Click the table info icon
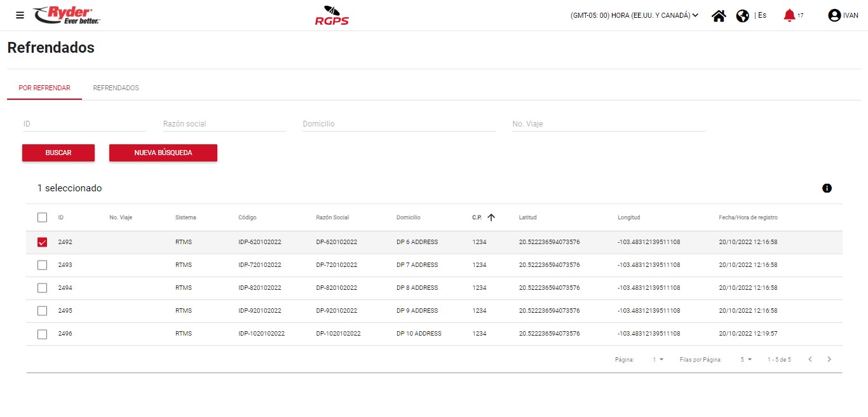 (827, 188)
